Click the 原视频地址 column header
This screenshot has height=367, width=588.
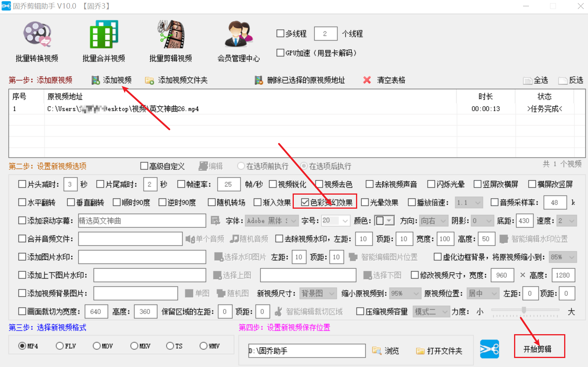coord(65,97)
